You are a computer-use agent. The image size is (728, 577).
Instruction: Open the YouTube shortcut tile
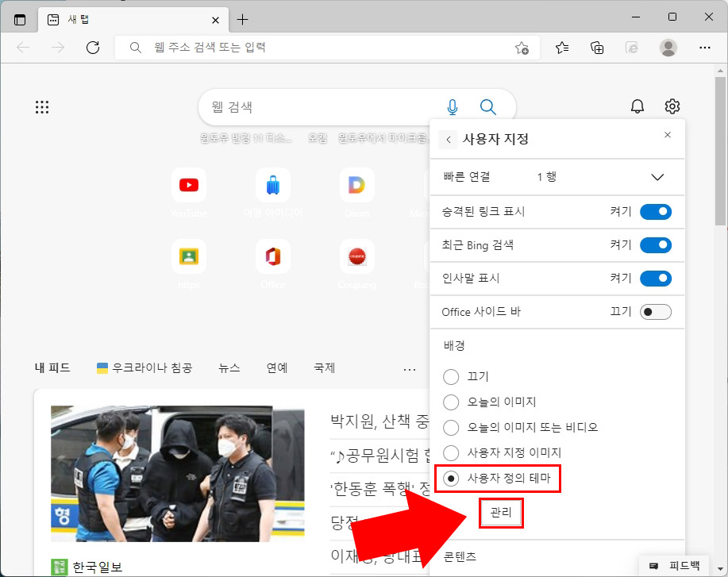[189, 184]
